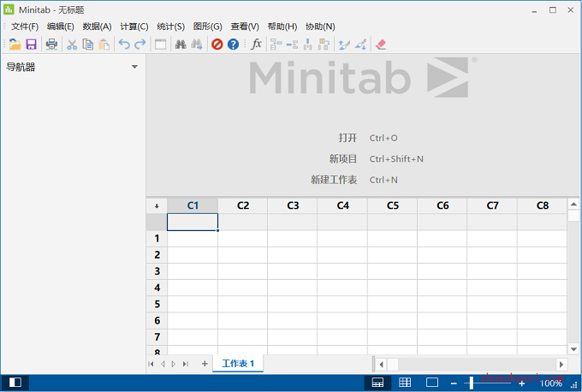Select row header 7
This screenshot has height=392, width=582.
click(157, 337)
